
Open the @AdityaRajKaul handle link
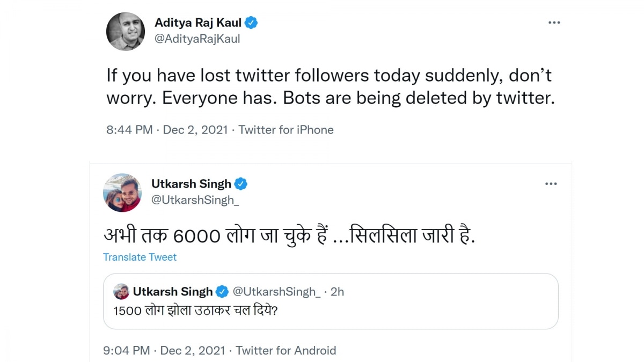[x=197, y=39]
